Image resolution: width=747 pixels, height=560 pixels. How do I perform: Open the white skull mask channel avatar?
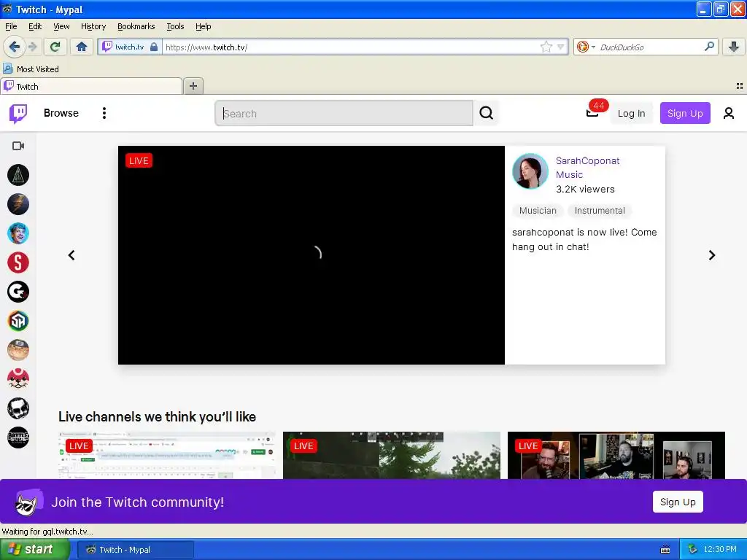click(18, 408)
